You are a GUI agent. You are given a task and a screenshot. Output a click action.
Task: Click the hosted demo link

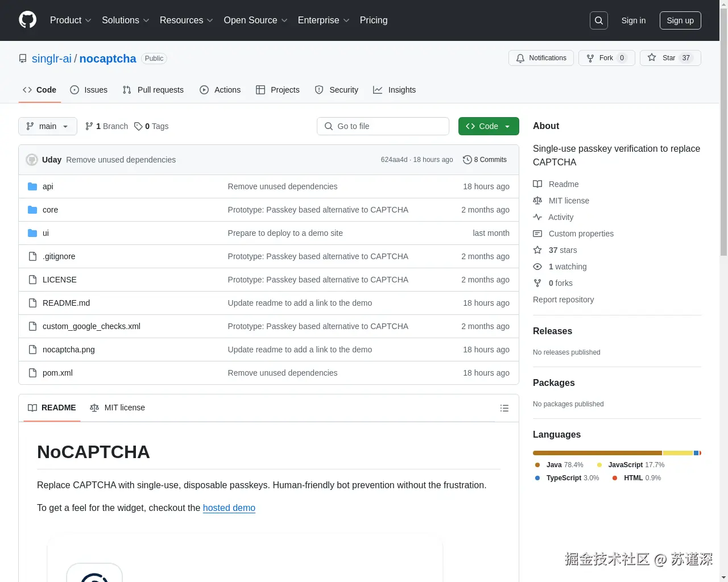229,508
